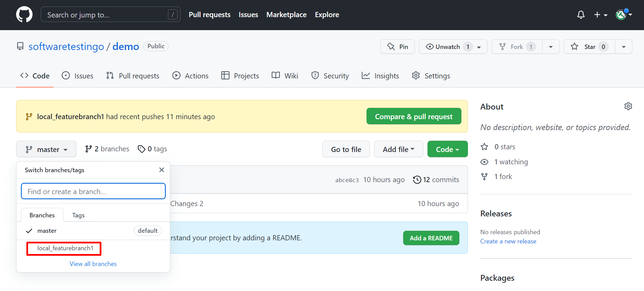Click the commit history clock icon
This screenshot has height=291, width=644.
click(417, 180)
